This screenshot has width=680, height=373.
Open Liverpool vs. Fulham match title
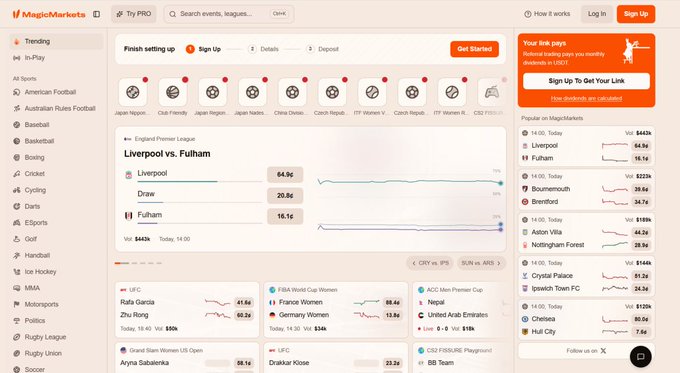pos(167,154)
